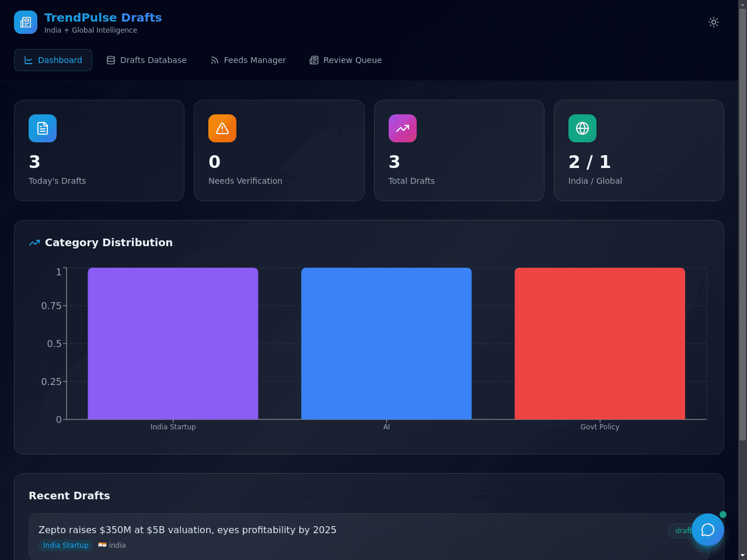Open the Feeds Manager tab
Image resolution: width=747 pixels, height=560 pixels.
point(248,60)
